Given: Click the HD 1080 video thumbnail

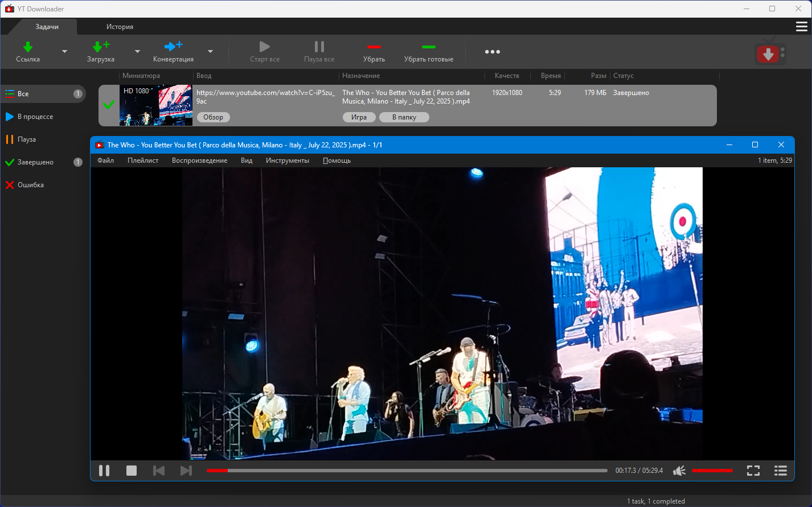Looking at the screenshot, I should 156,105.
